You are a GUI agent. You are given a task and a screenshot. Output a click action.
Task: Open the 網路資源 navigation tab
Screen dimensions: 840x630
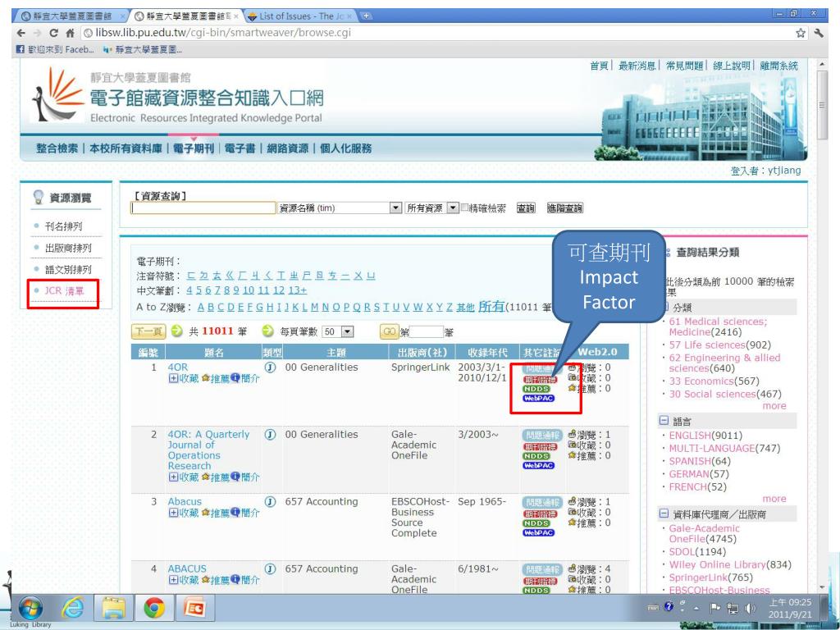(288, 148)
